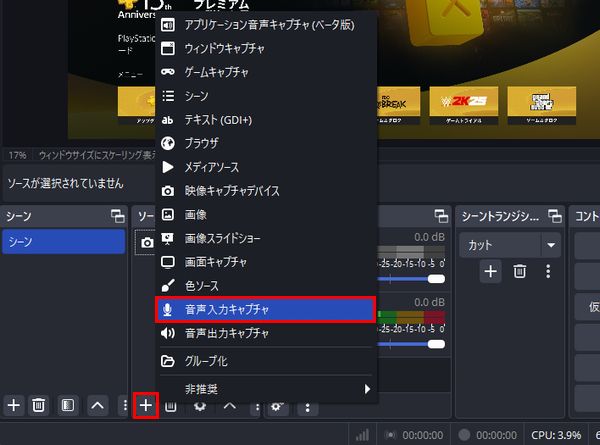This screenshot has height=445, width=600.
Task: Move source up with Sources arrow icon
Action: (230, 407)
